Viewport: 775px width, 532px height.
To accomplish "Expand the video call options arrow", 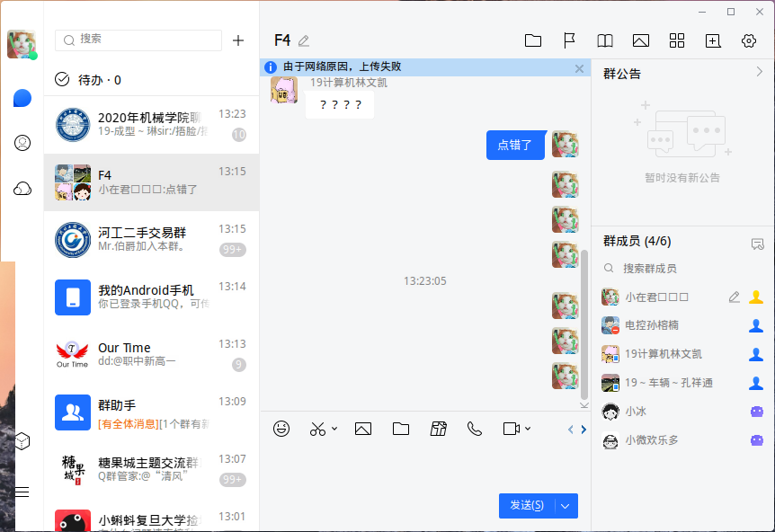I will [530, 429].
